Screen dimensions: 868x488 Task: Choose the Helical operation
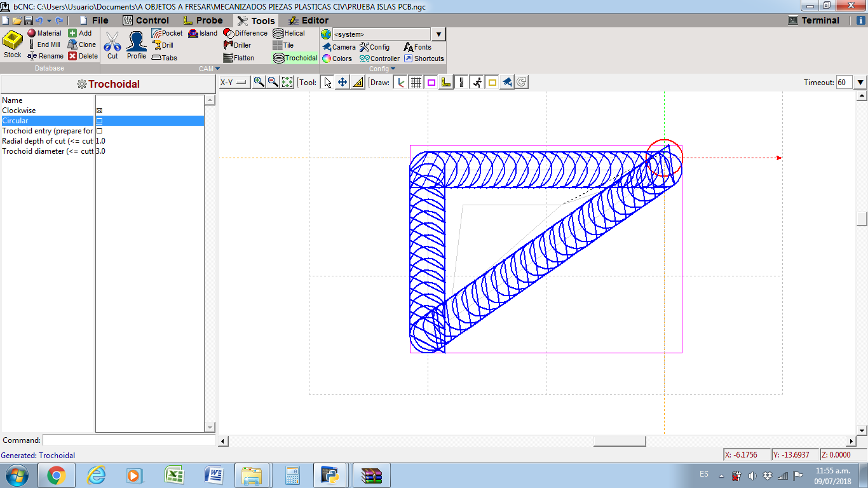tap(289, 33)
